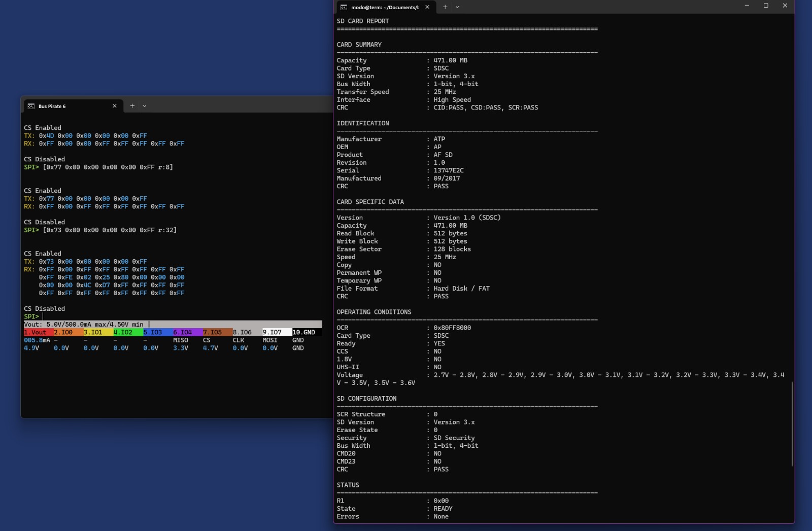Maximize the SD card report window

coord(766,6)
